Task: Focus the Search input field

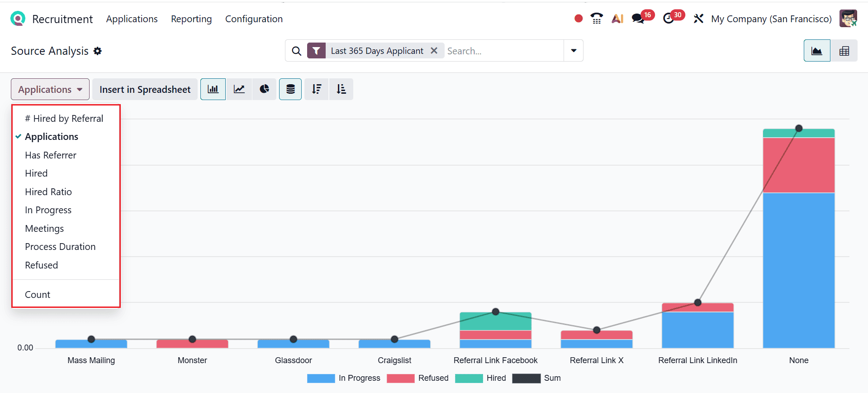Action: point(503,51)
